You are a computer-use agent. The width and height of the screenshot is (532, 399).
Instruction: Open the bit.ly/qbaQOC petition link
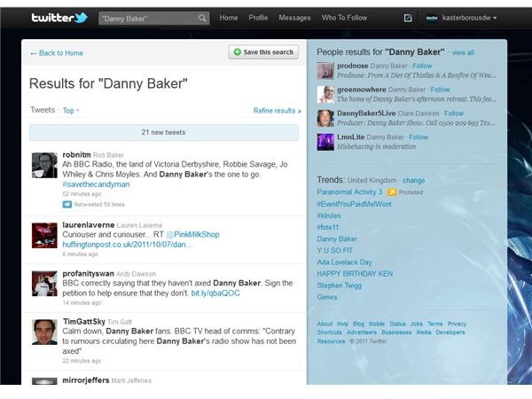215,293
